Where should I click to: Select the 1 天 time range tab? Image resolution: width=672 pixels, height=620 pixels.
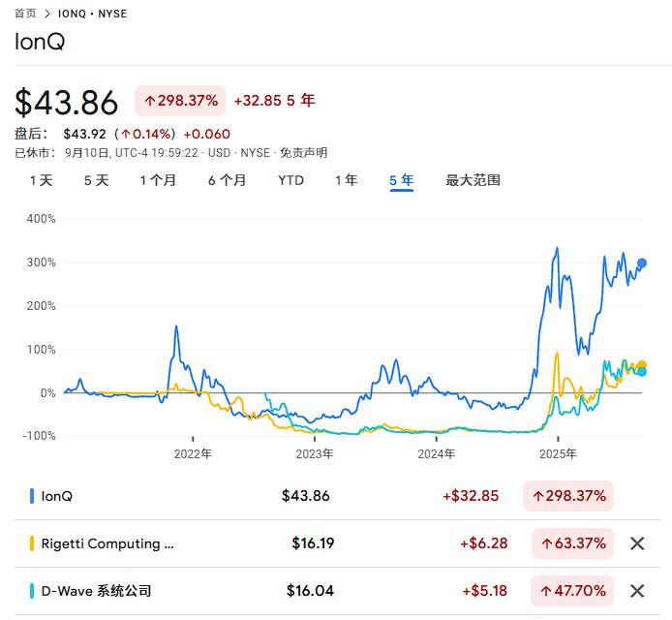click(x=41, y=180)
